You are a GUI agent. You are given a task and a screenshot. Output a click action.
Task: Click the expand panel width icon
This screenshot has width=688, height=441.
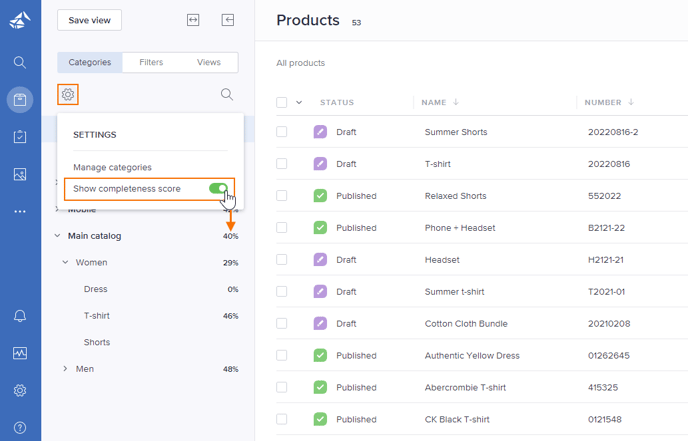pos(193,20)
